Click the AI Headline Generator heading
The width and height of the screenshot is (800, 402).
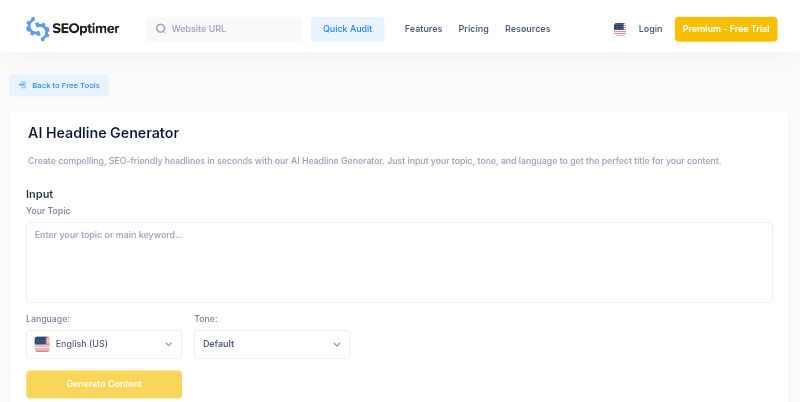click(104, 133)
